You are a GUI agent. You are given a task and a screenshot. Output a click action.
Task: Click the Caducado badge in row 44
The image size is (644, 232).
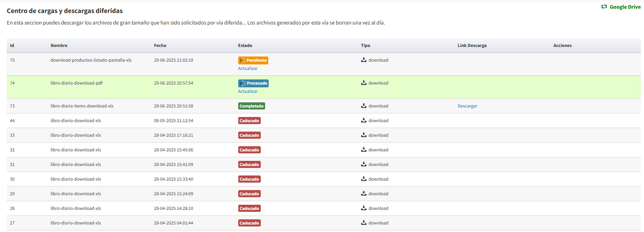[249, 121]
